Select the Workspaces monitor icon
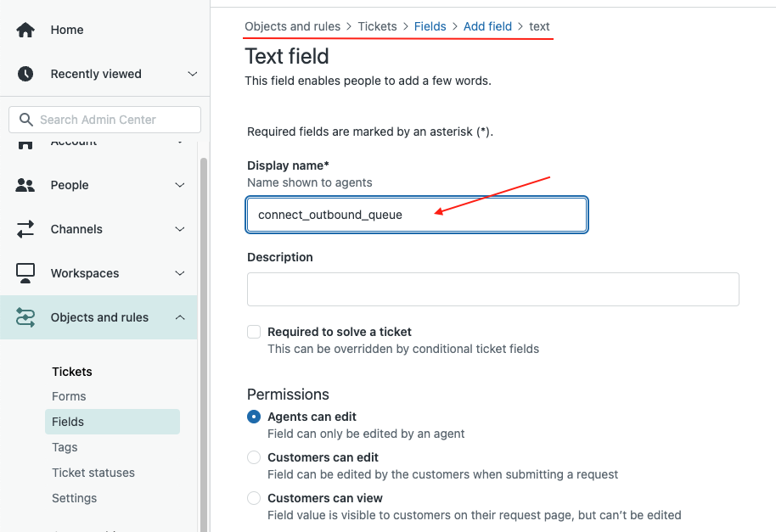 click(x=25, y=272)
